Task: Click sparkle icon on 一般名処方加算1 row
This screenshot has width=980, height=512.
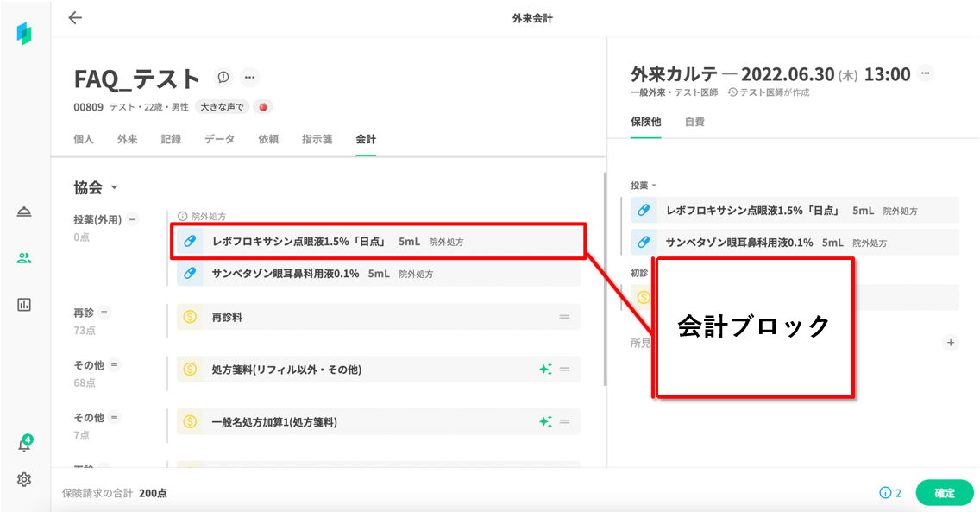Action: pyautogui.click(x=545, y=422)
